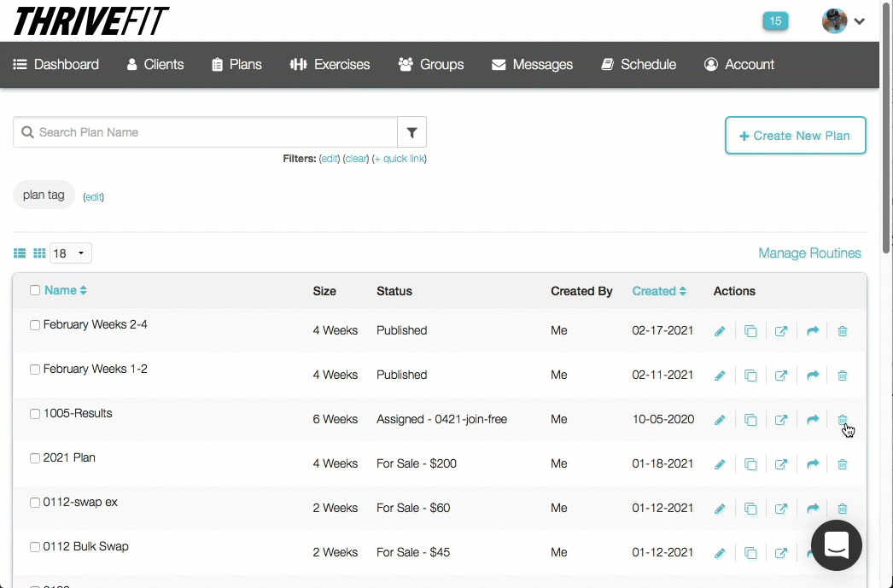The height and width of the screenshot is (588, 893).
Task: Edit the 0112-swap ex plan
Action: point(720,509)
